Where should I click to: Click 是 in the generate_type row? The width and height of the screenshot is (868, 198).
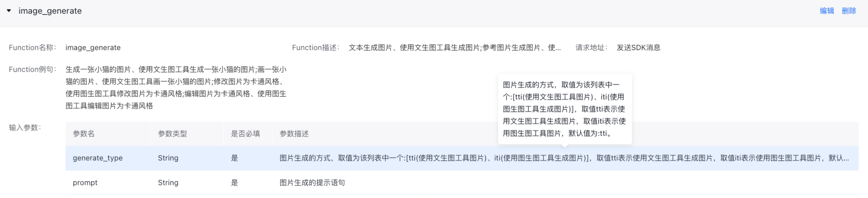point(235,158)
